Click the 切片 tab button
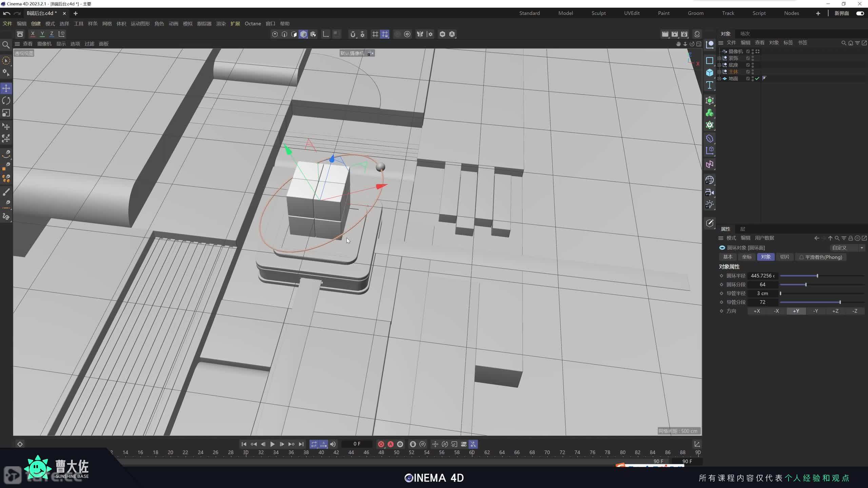 pos(785,257)
